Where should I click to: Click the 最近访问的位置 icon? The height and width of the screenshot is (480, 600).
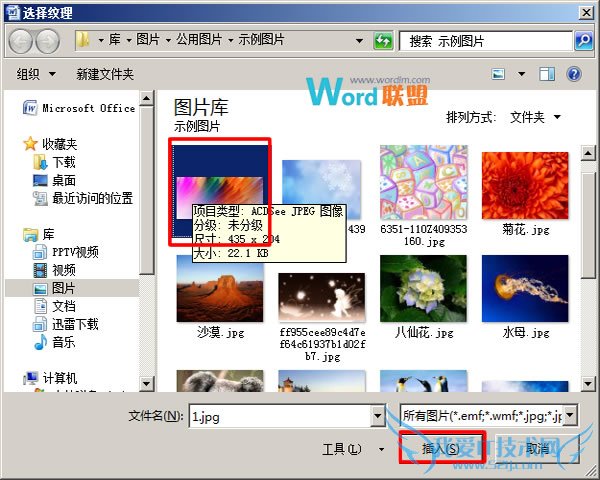[x=40, y=198]
